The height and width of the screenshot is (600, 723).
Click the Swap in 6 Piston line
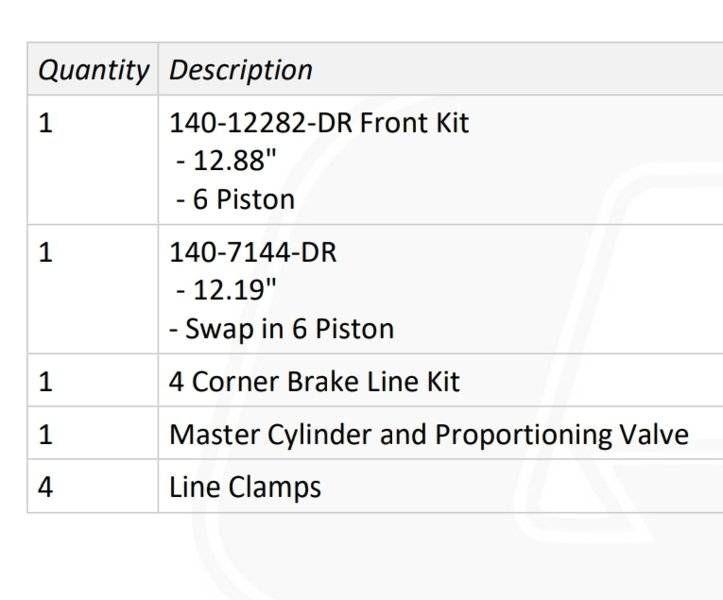(x=282, y=329)
